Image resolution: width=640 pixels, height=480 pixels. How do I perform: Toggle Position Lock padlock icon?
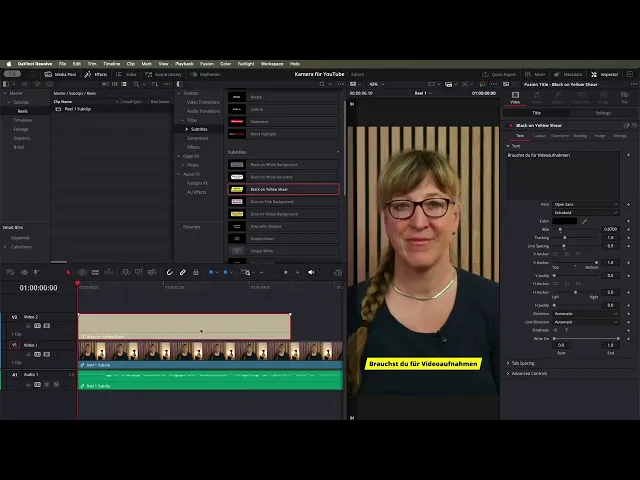(196, 272)
